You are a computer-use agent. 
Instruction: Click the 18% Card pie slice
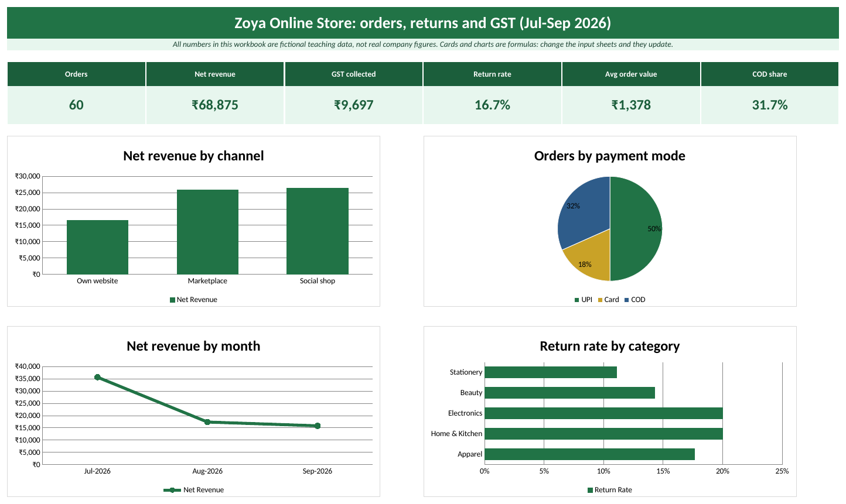(x=592, y=258)
